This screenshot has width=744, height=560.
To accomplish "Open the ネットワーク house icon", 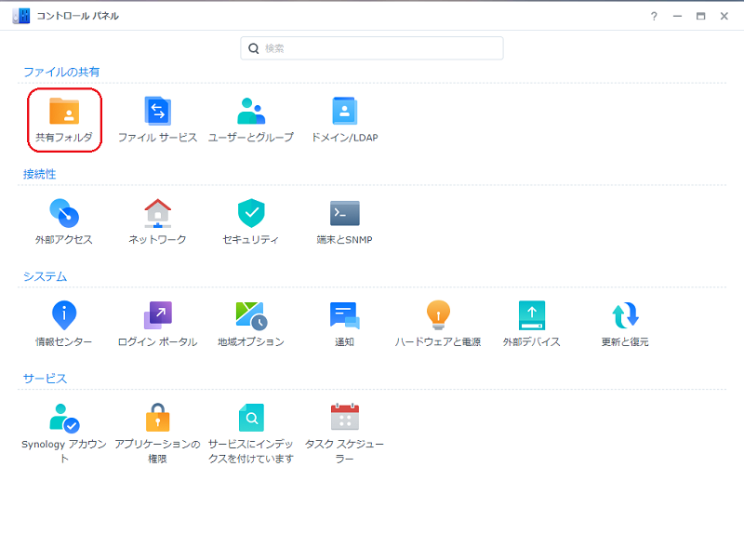I will 157,213.
